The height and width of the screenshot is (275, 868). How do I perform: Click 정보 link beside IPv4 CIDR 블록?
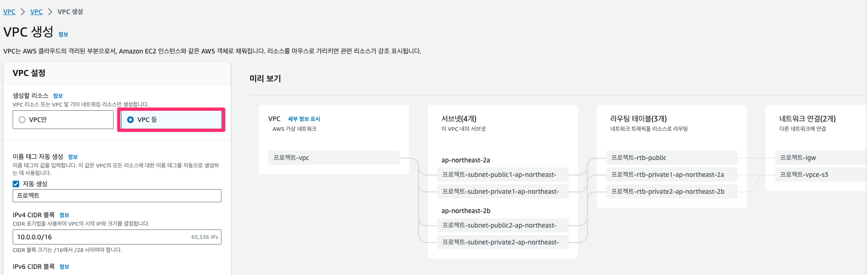pos(64,215)
